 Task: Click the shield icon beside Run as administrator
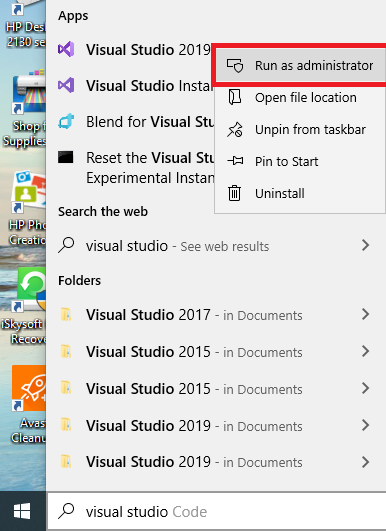tap(235, 65)
